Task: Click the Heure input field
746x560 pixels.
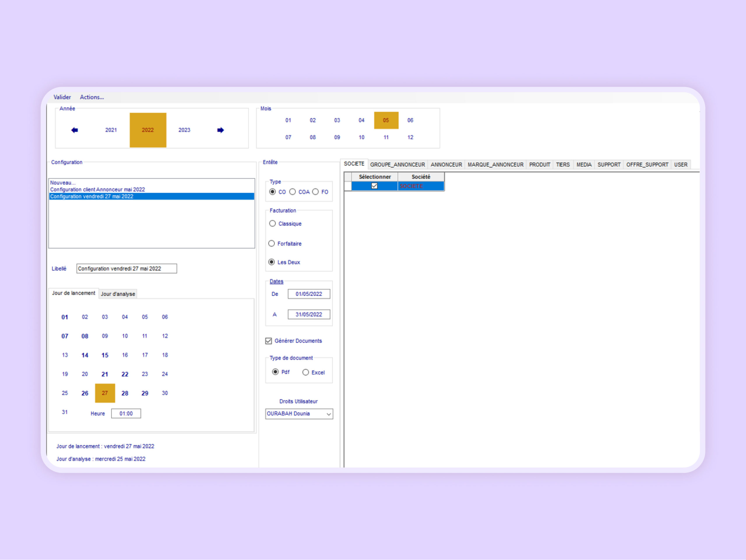Action: pos(126,414)
